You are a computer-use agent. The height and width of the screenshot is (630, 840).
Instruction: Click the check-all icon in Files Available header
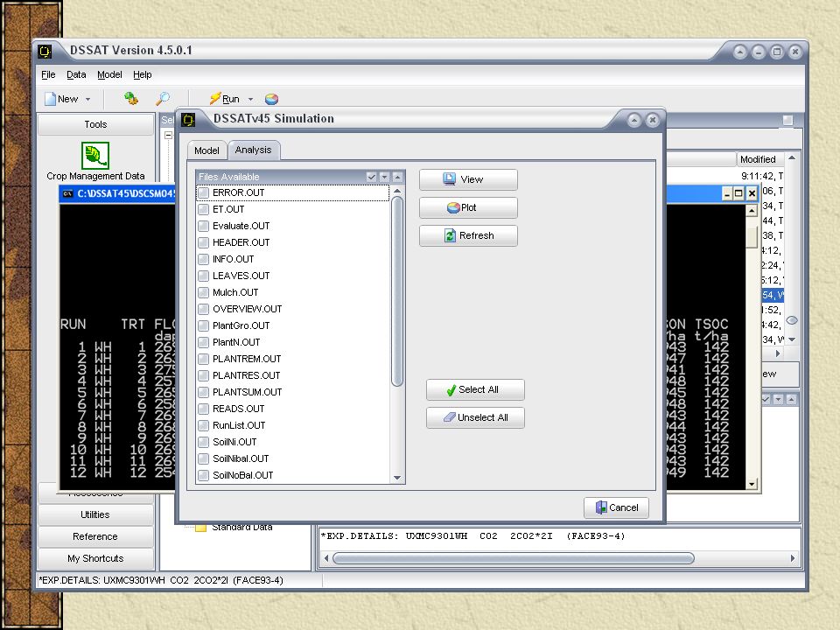click(x=371, y=177)
